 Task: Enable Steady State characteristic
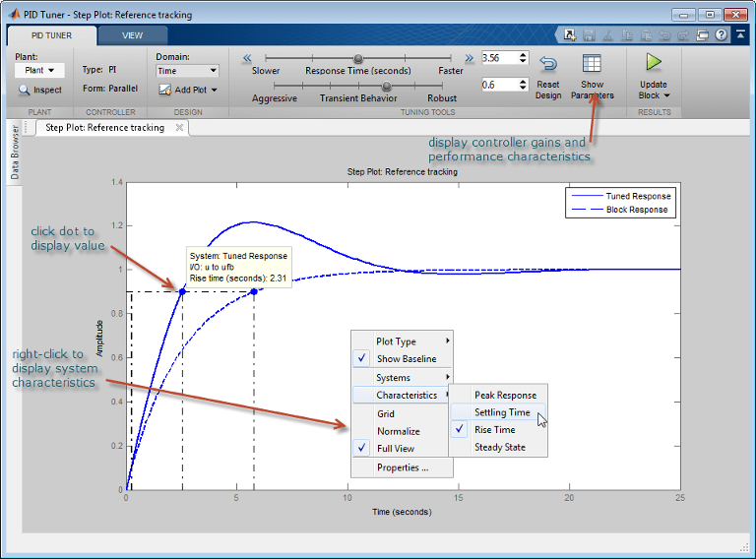498,447
